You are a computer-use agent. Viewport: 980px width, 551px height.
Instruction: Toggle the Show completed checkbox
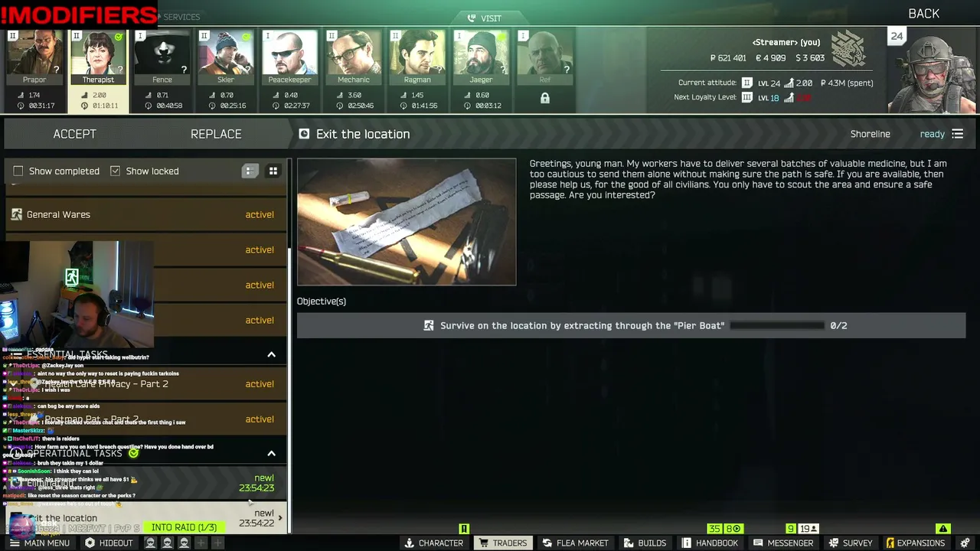point(18,171)
